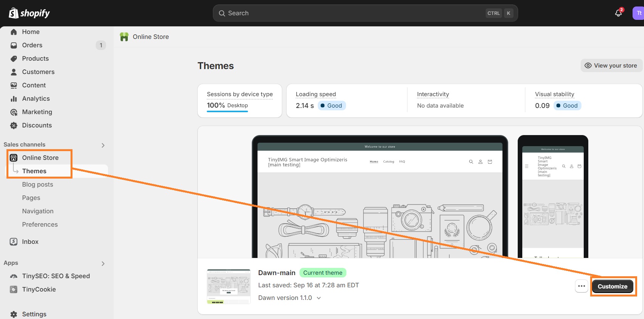Click the Orders count badge 1
Image resolution: width=644 pixels, height=319 pixels.
click(x=101, y=45)
